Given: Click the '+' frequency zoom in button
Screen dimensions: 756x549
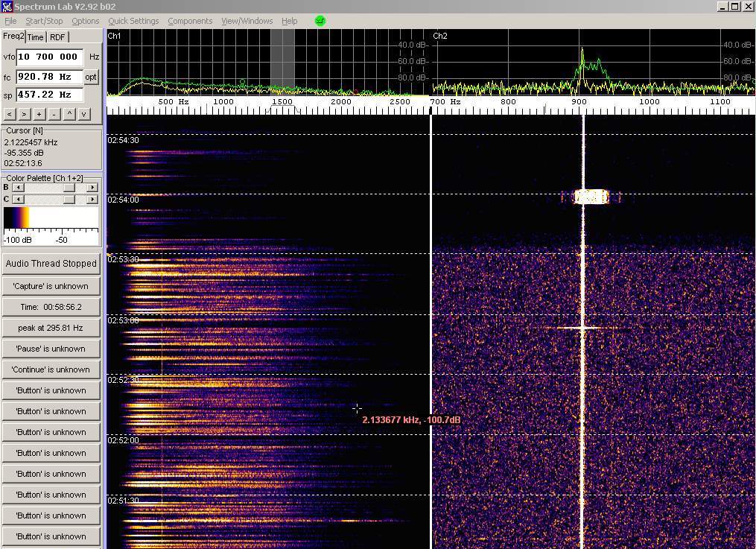Looking at the screenshot, I should (39, 114).
